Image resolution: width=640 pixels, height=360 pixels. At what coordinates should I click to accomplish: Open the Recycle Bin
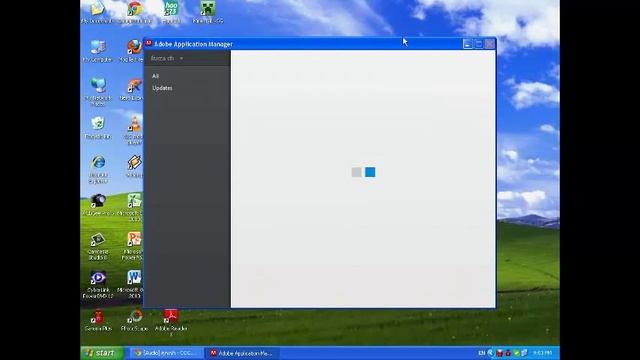click(98, 127)
